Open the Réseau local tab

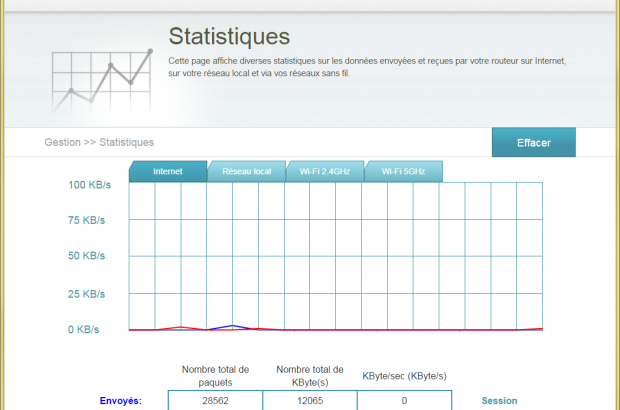click(247, 172)
